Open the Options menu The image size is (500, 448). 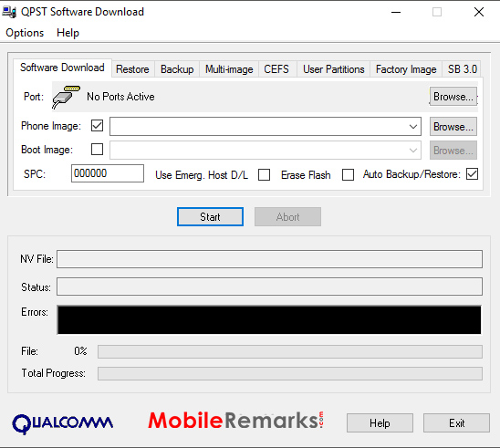[x=25, y=33]
